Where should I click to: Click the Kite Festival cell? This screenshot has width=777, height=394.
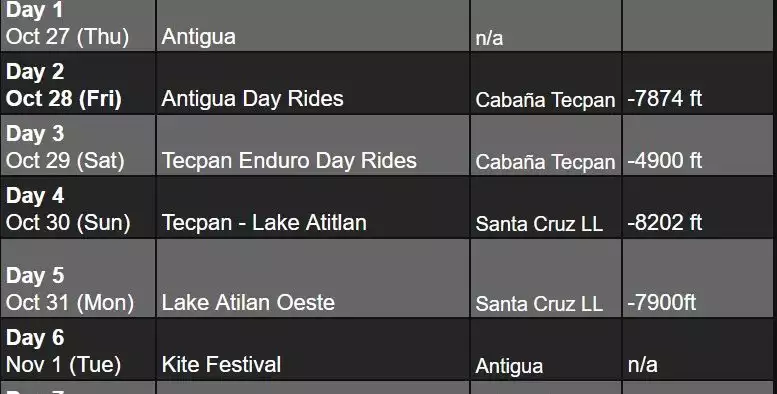tap(313, 349)
